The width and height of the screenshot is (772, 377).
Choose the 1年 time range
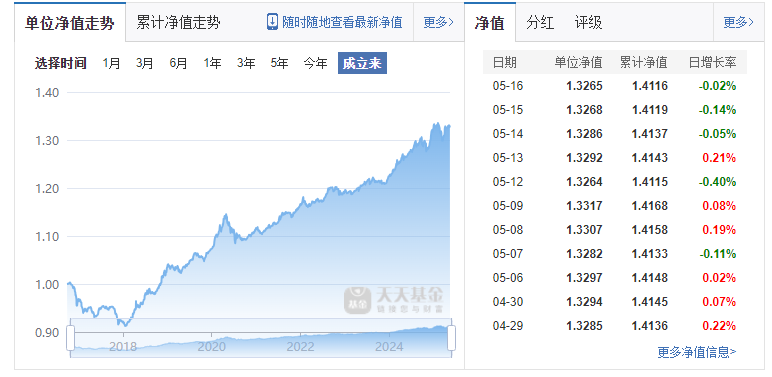click(212, 63)
